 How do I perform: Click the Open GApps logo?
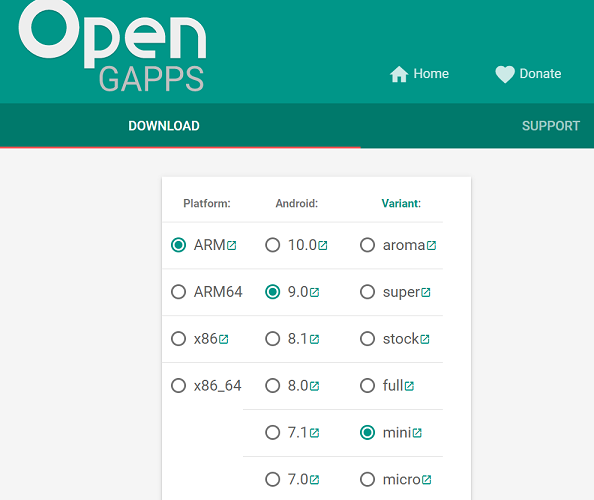112,45
